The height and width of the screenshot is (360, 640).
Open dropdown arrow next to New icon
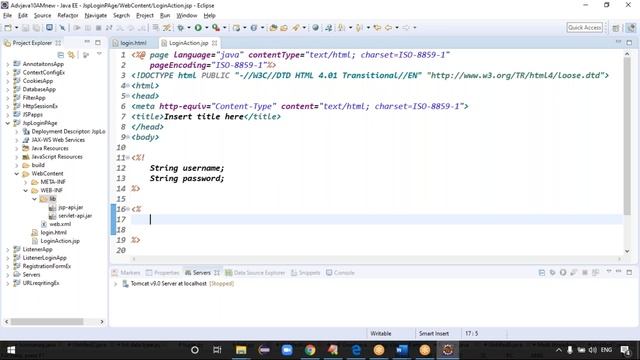[16, 28]
